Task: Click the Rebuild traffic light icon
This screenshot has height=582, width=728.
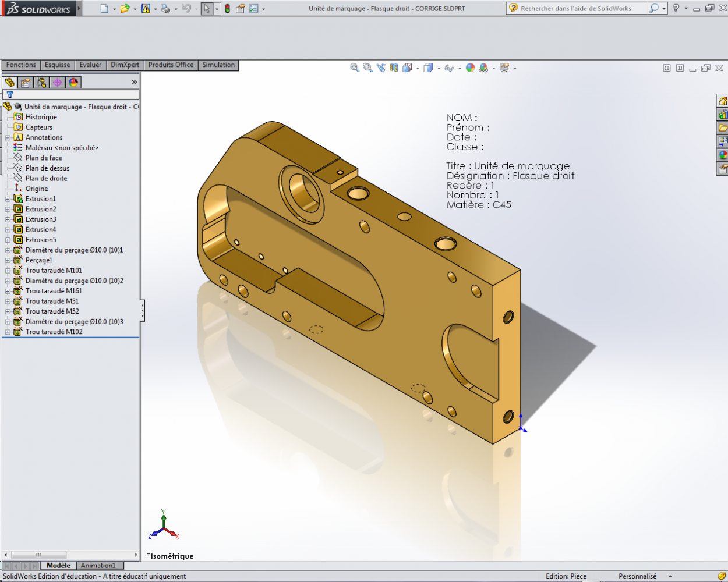Action: coord(227,9)
